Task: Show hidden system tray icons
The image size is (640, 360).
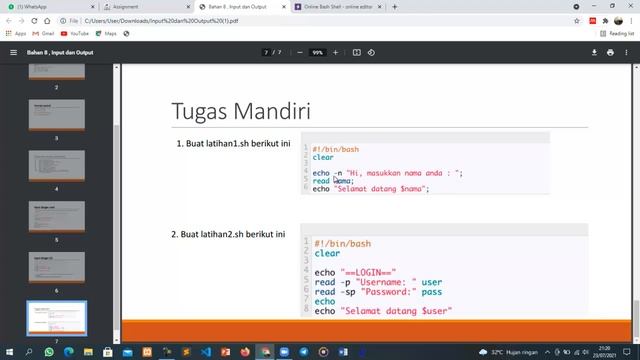Action: pyautogui.click(x=547, y=352)
